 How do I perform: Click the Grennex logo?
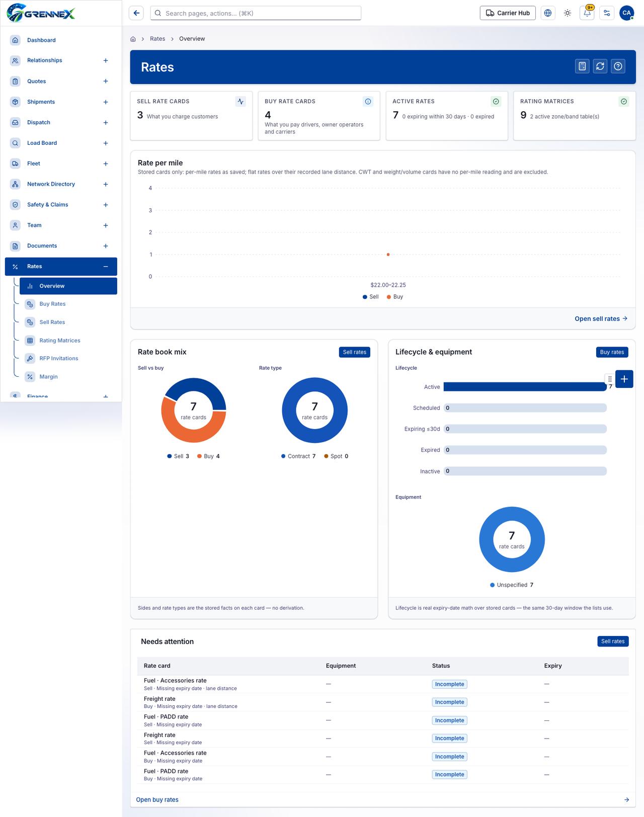point(41,13)
